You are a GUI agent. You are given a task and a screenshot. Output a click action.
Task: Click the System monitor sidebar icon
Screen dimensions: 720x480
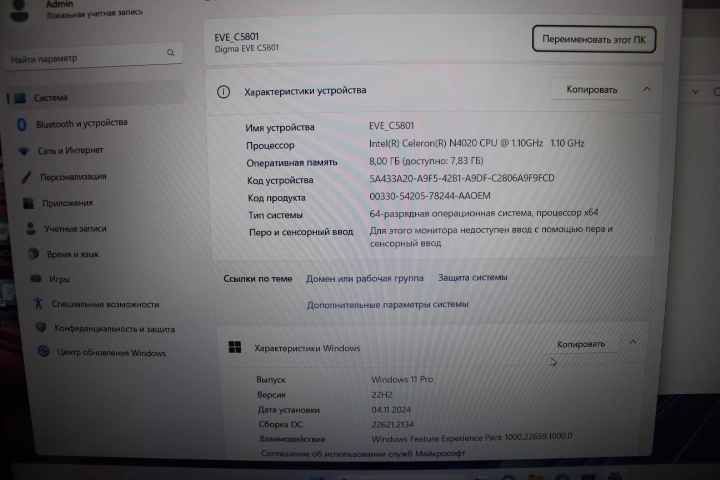[20, 98]
